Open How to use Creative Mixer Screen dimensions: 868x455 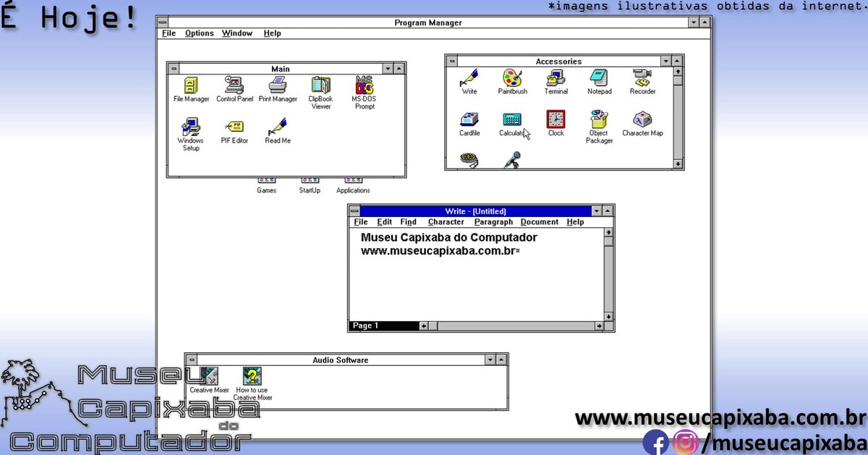pos(252,384)
